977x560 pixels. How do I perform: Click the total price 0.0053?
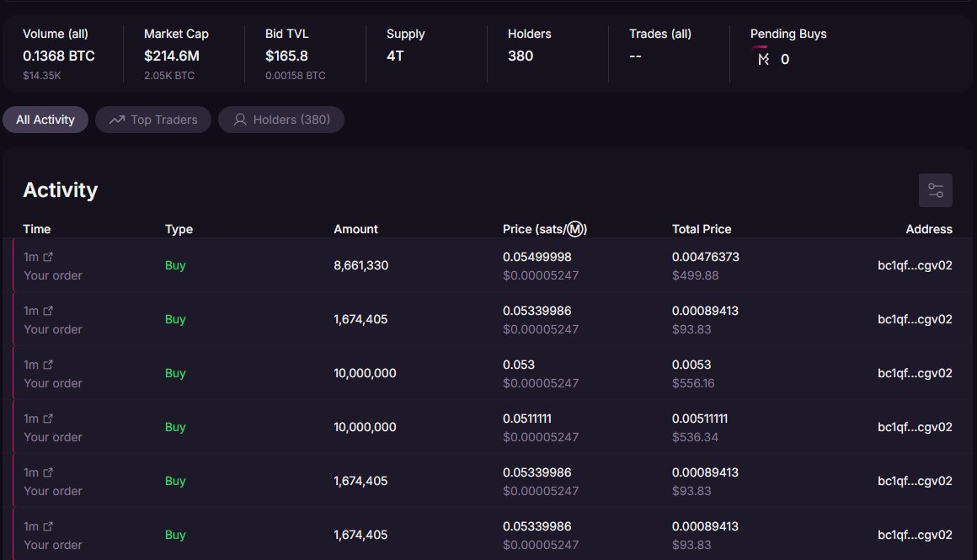click(691, 365)
